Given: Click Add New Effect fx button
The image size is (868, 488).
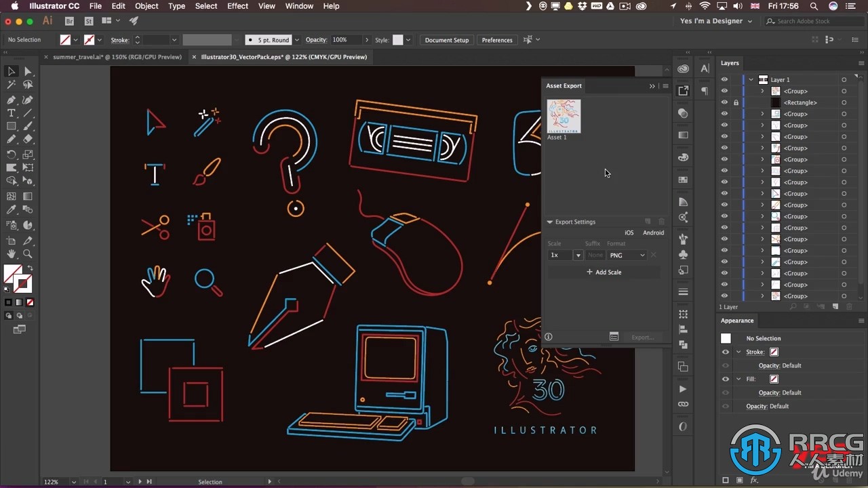Looking at the screenshot, I should 753,480.
